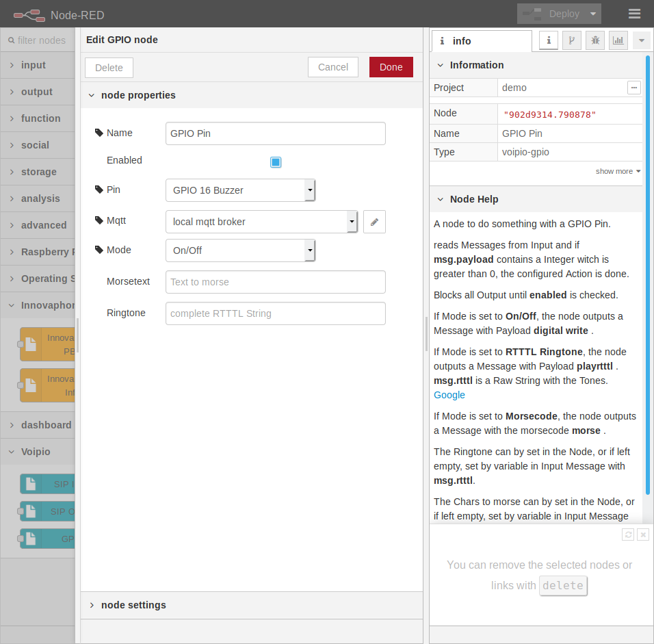The image size is (654, 644).
Task: Open the debug messages sidebar tab
Action: [595, 40]
